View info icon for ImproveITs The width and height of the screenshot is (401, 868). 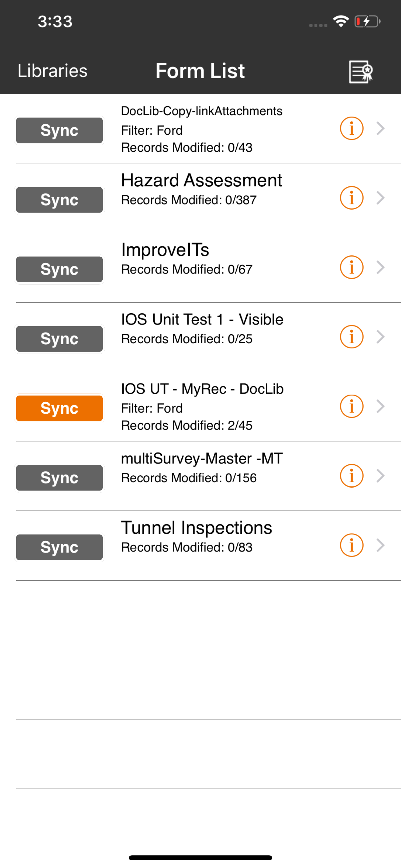[352, 267]
